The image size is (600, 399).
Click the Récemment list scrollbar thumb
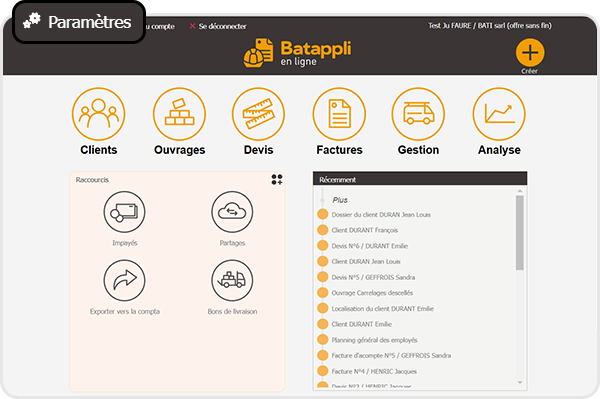pos(520,233)
